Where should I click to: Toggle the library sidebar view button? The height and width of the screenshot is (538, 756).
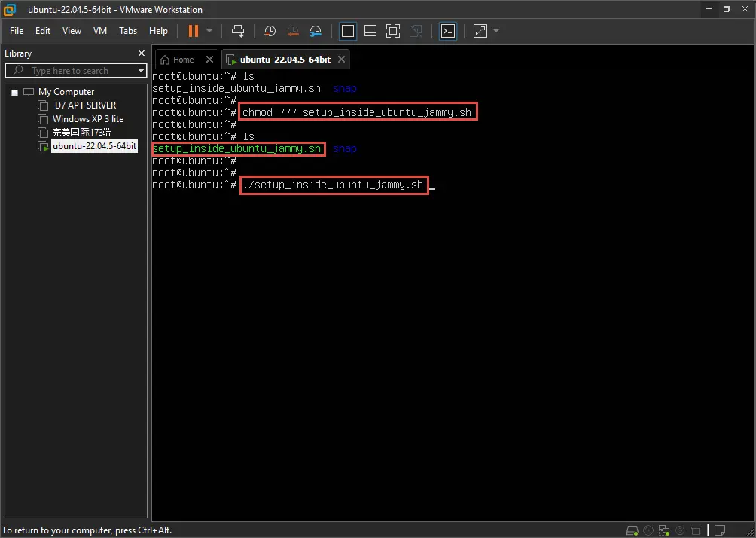point(348,31)
